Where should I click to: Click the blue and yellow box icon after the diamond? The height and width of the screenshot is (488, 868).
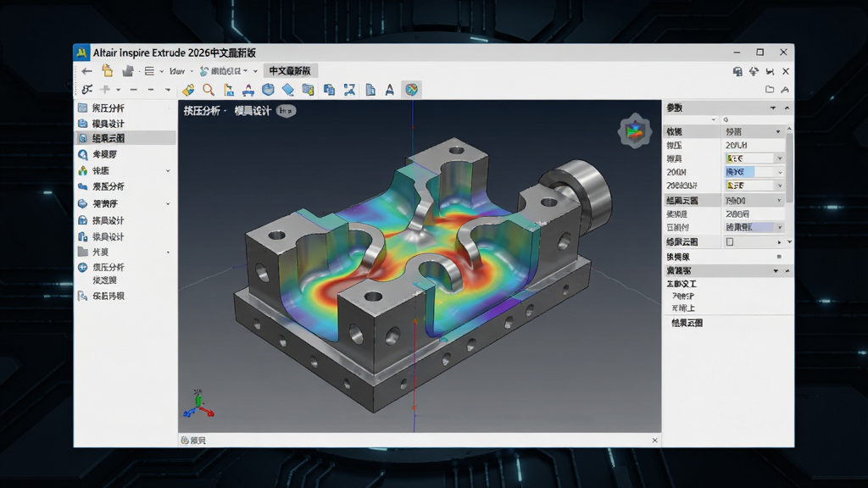309,90
